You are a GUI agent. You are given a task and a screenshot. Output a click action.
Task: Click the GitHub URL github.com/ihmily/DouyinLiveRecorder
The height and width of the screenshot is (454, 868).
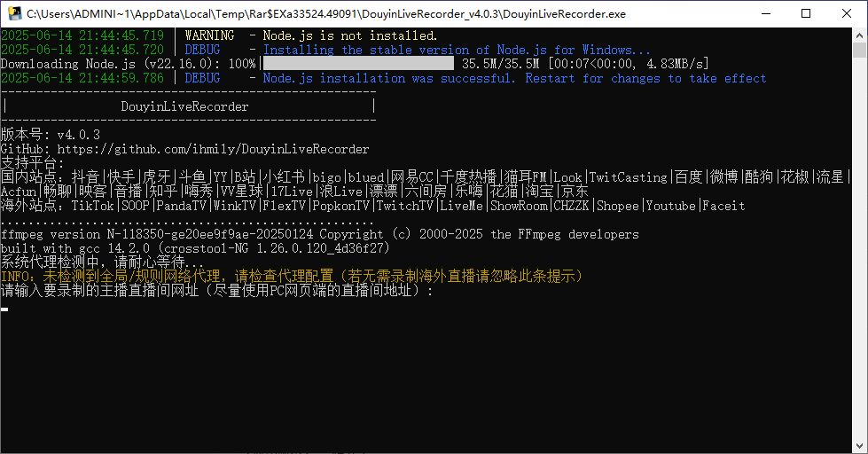[x=213, y=149]
